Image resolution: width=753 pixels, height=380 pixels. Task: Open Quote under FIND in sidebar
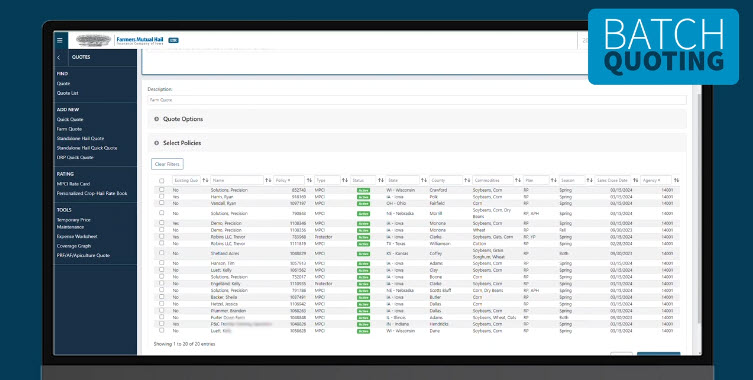pos(63,84)
